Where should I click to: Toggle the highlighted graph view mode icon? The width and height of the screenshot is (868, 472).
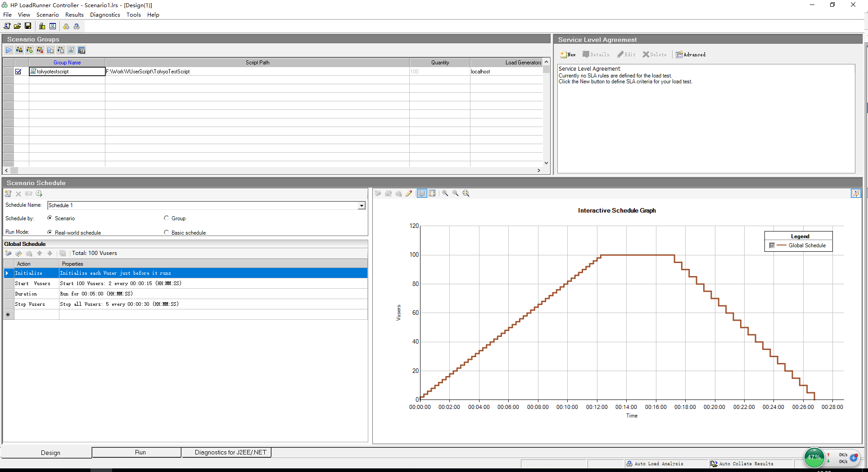422,193
